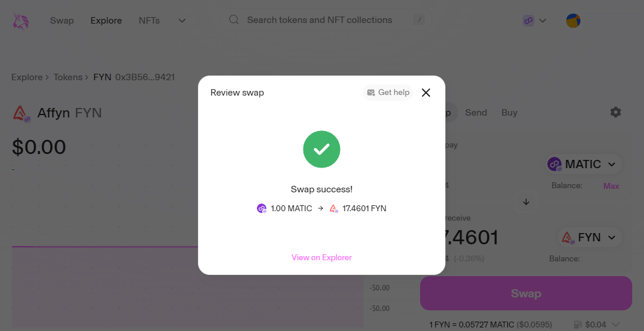644x331 pixels.
Task: Click the View on Explorer link
Action: click(322, 257)
